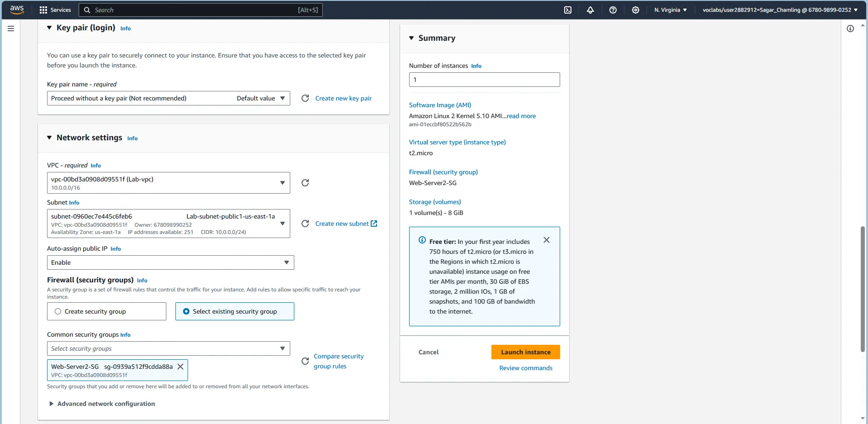
Task: Open Storage (volumes) summary link
Action: 435,202
